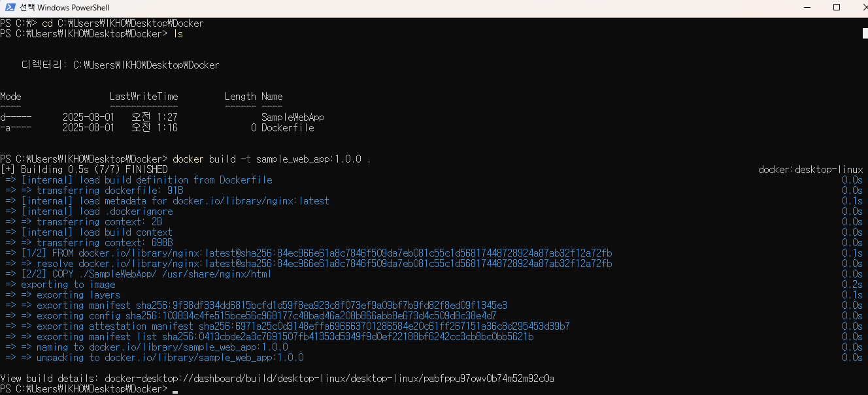Screen dimensions: 868x395
Task: Click the 'Name' column header
Action: pyautogui.click(x=272, y=97)
